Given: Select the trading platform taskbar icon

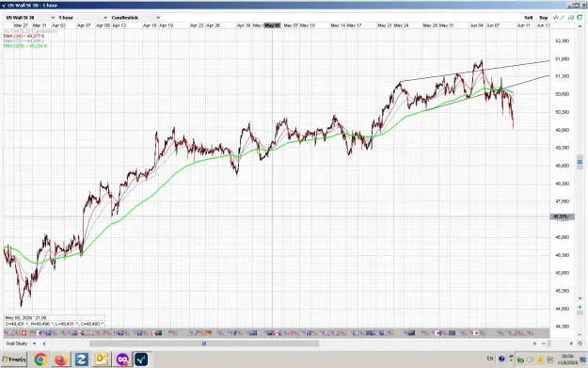Looking at the screenshot, I should (141, 360).
